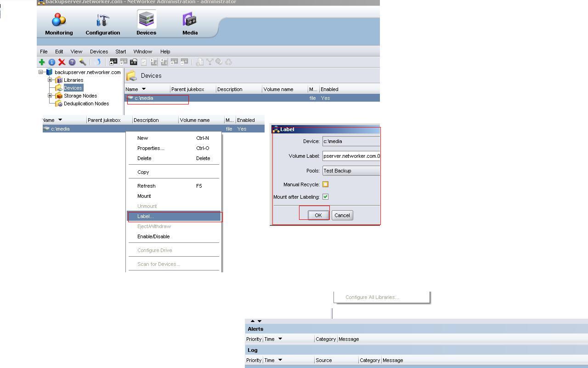Choose Label from the context menu
588x368 pixels.
[x=145, y=216]
